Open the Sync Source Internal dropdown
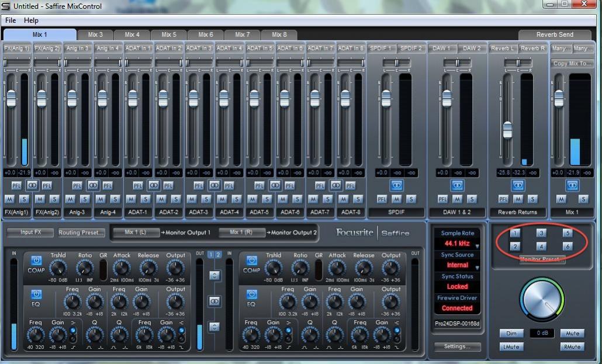This screenshot has height=364, width=602. 457,265
